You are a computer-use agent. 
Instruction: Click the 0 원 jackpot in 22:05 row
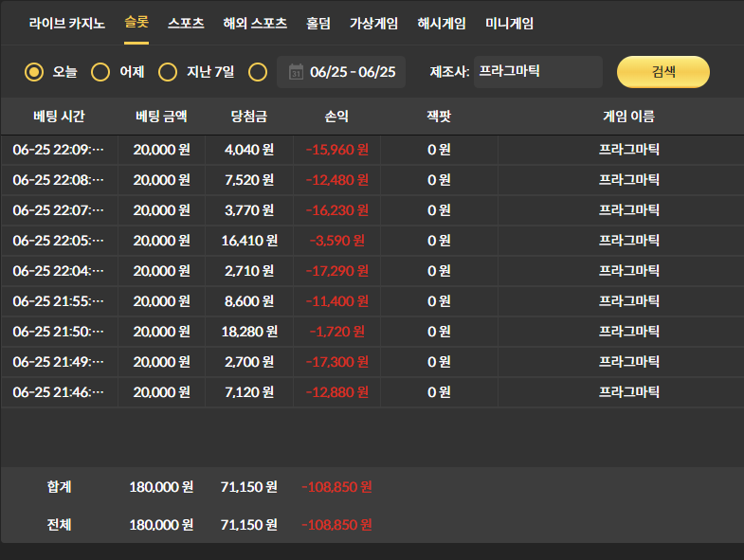point(439,241)
